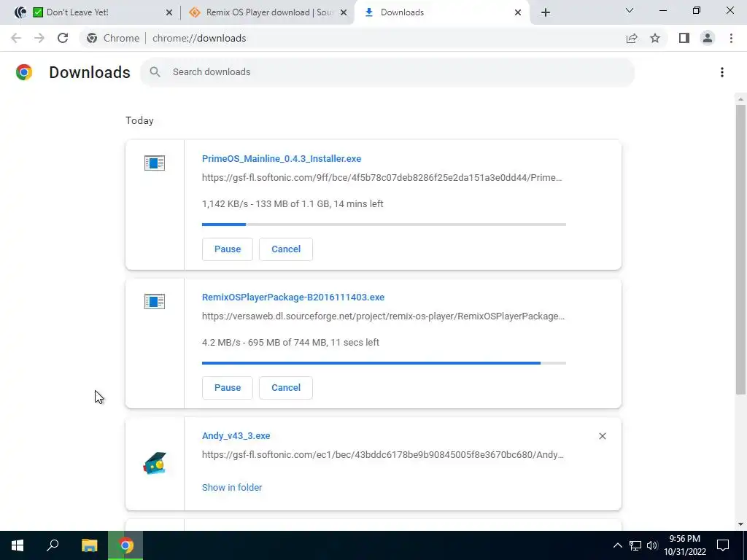Click the Andy_v43_3.exe application icon
Image resolution: width=747 pixels, height=560 pixels.
click(155, 463)
